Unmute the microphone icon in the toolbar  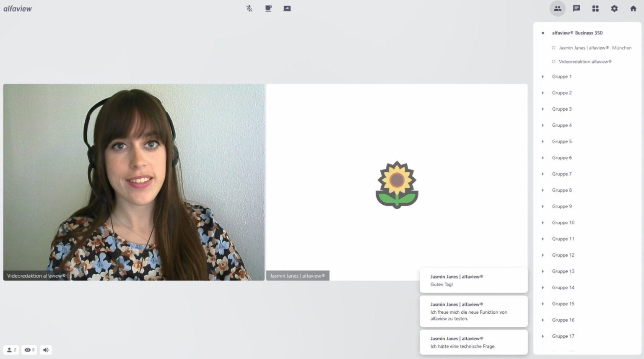[249, 8]
